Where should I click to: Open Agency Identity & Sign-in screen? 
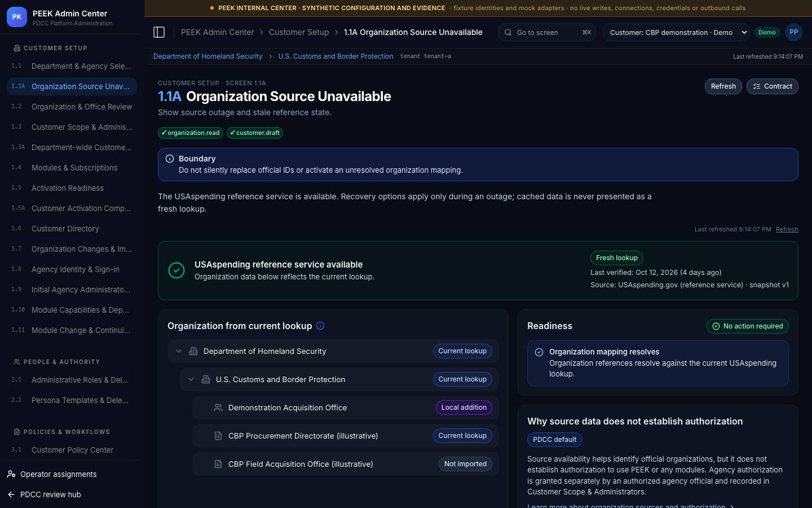[72, 269]
